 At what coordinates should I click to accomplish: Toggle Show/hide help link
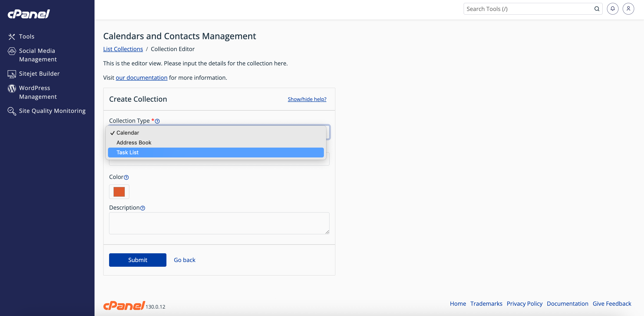click(307, 99)
